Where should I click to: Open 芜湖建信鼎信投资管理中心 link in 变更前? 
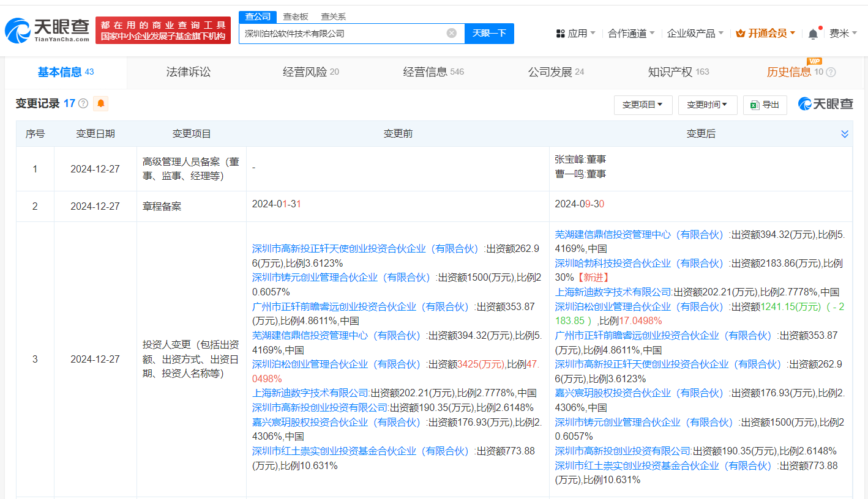pyautogui.click(x=339, y=335)
